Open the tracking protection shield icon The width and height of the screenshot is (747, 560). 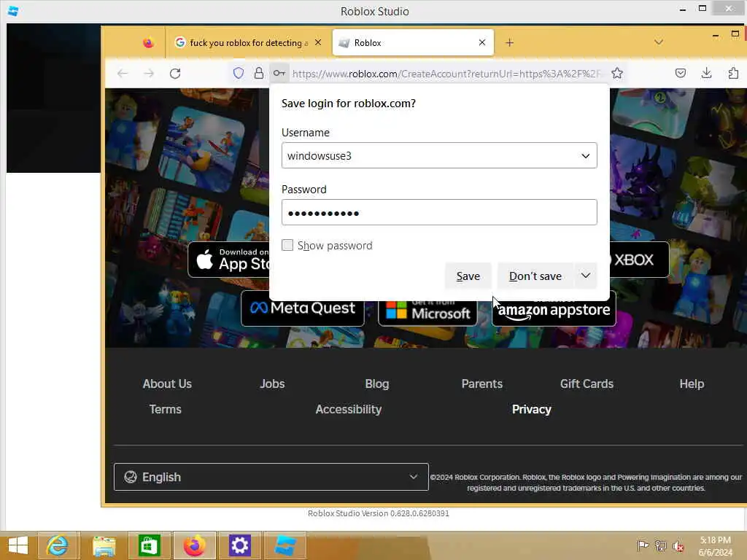pos(239,74)
